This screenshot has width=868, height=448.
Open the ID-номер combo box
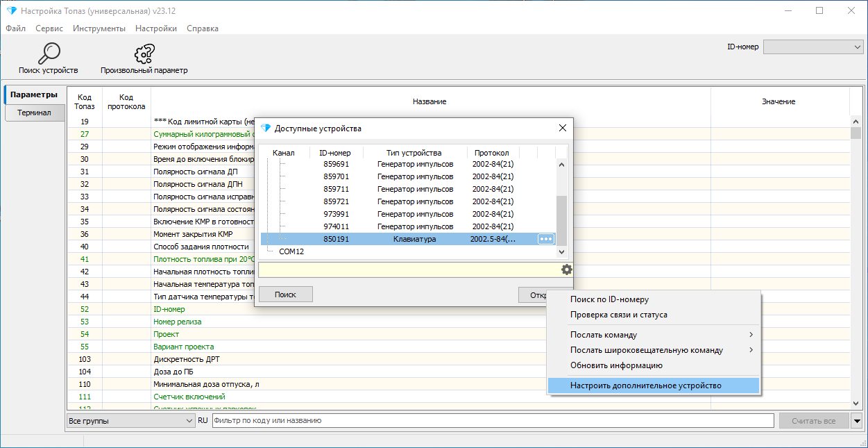[x=812, y=47]
